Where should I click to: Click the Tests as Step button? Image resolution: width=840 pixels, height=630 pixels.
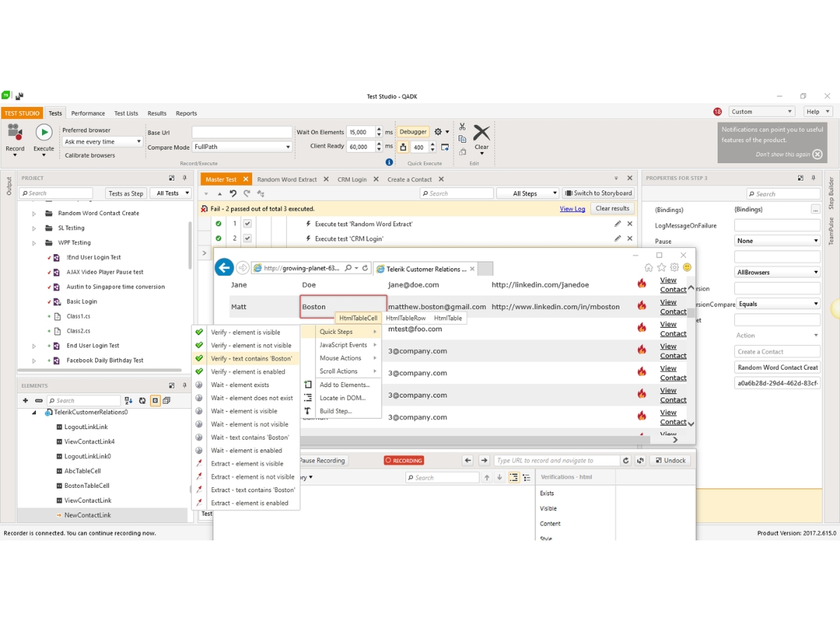click(126, 193)
